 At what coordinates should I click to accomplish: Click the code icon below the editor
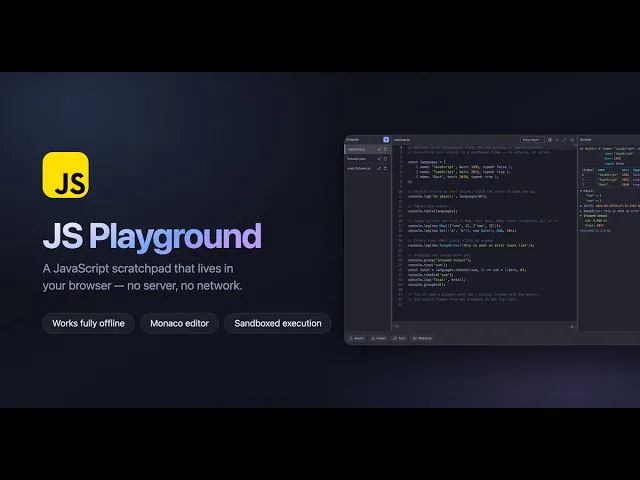pyautogui.click(x=397, y=326)
